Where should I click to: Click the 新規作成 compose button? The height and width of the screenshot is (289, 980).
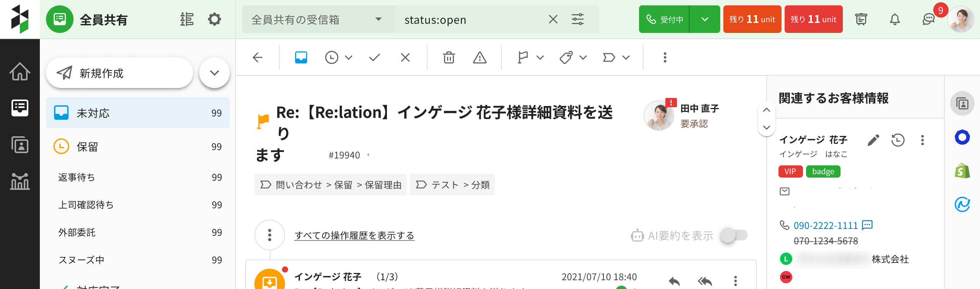pos(119,73)
